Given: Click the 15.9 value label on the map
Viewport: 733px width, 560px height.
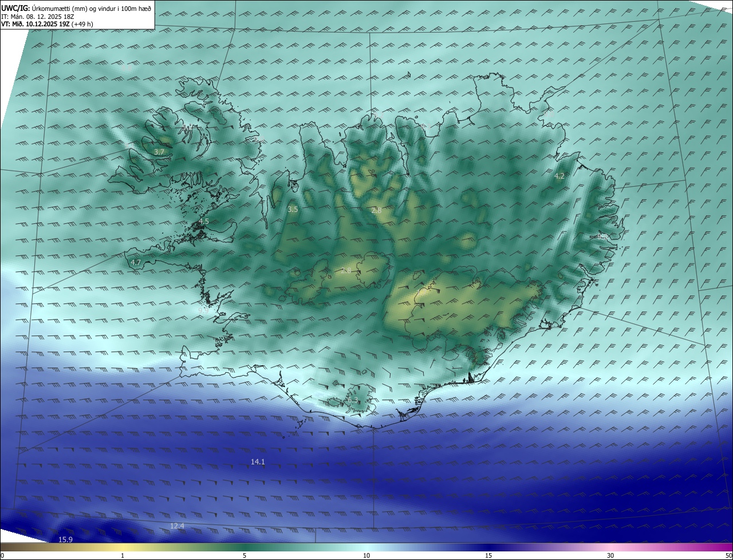Looking at the screenshot, I should pyautogui.click(x=66, y=539).
